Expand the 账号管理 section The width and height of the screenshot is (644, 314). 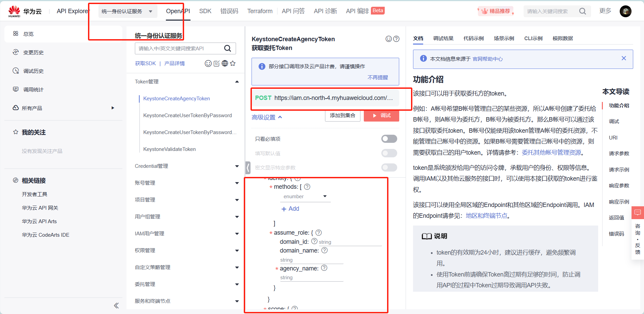coord(237,183)
